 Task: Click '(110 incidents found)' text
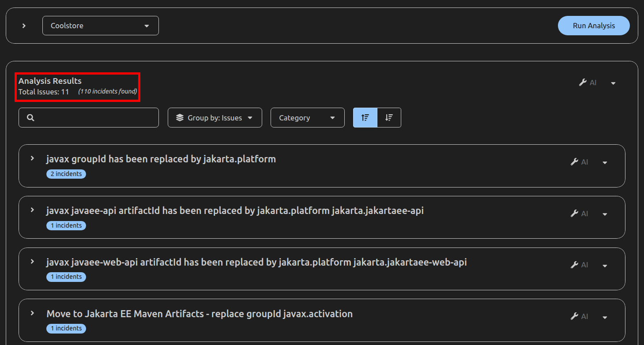click(x=108, y=91)
